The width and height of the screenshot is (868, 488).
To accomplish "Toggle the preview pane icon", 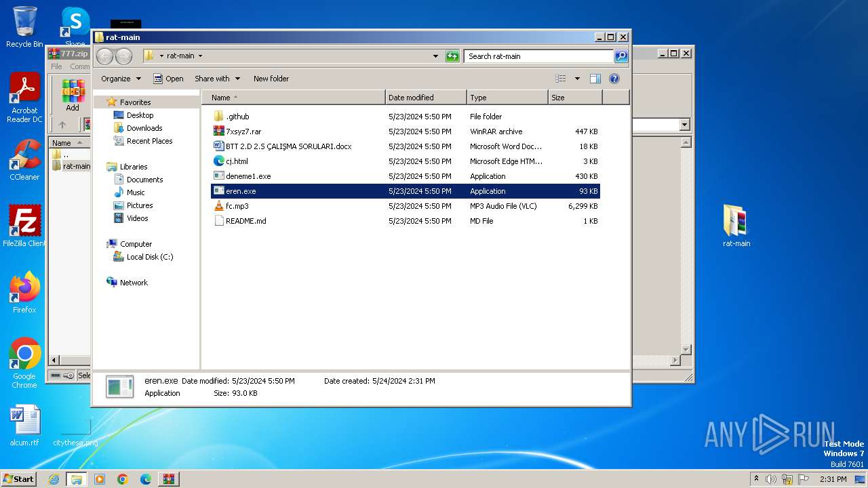I will point(595,79).
